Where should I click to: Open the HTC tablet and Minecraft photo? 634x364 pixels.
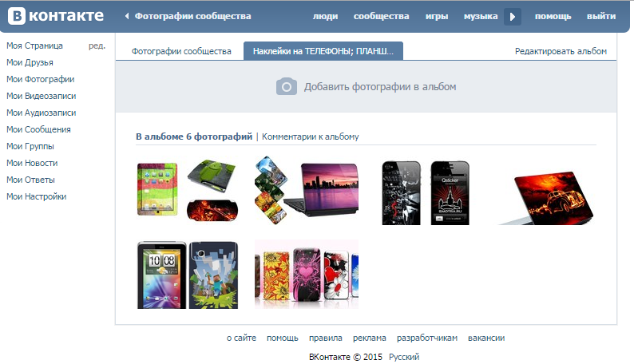point(188,275)
